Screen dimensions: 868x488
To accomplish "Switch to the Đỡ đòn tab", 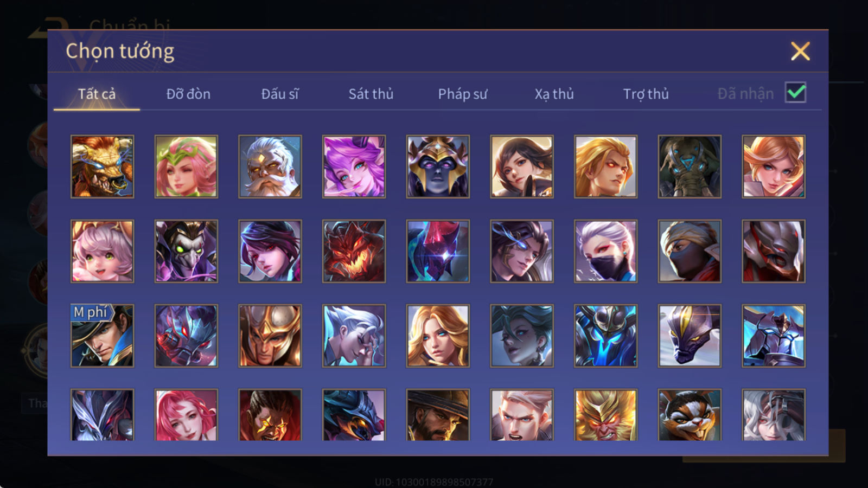I will click(188, 94).
